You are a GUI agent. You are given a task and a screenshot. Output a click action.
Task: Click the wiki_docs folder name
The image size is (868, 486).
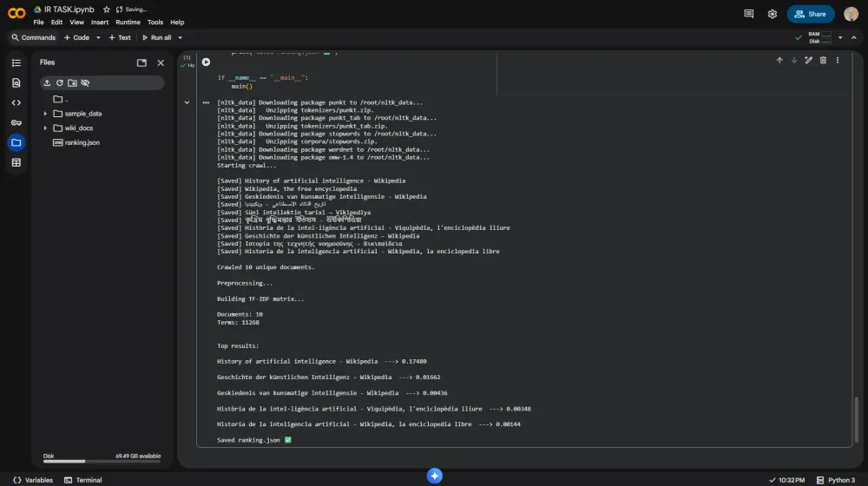79,128
